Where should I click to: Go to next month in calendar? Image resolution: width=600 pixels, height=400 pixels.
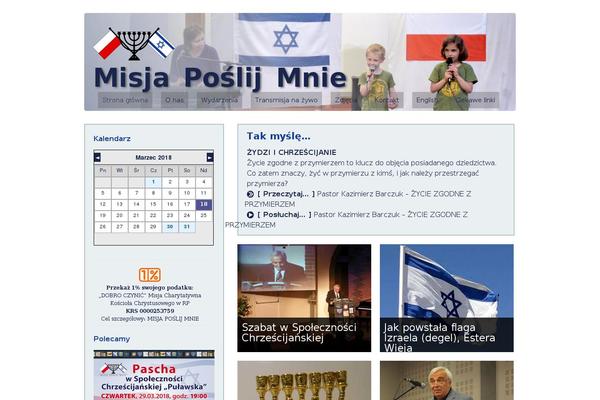pyautogui.click(x=210, y=157)
